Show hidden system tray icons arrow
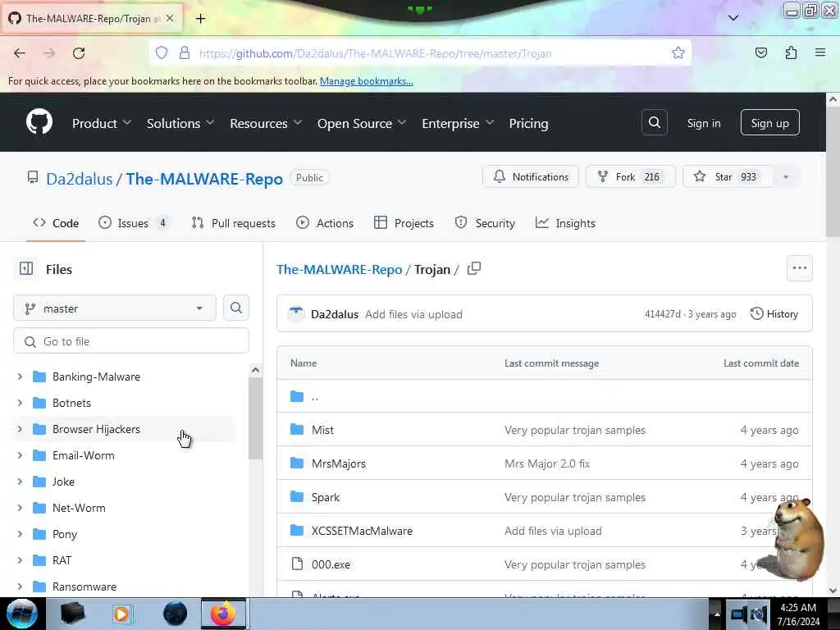840x630 pixels. click(x=717, y=614)
